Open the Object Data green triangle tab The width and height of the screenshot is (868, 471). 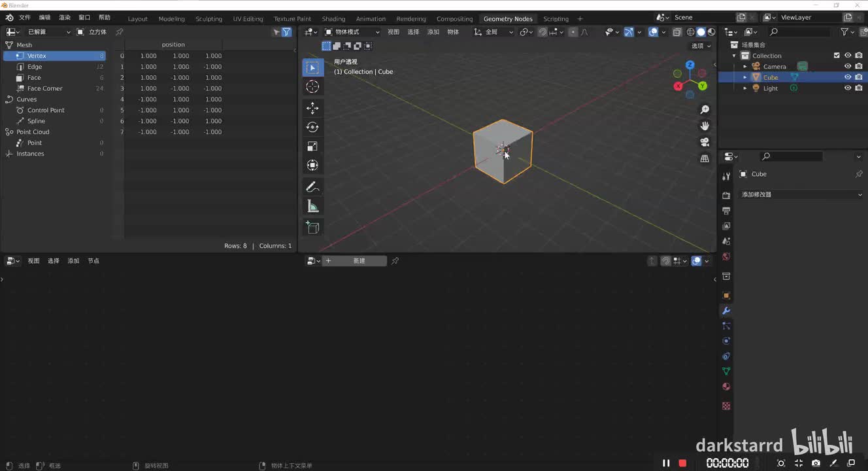(x=726, y=371)
